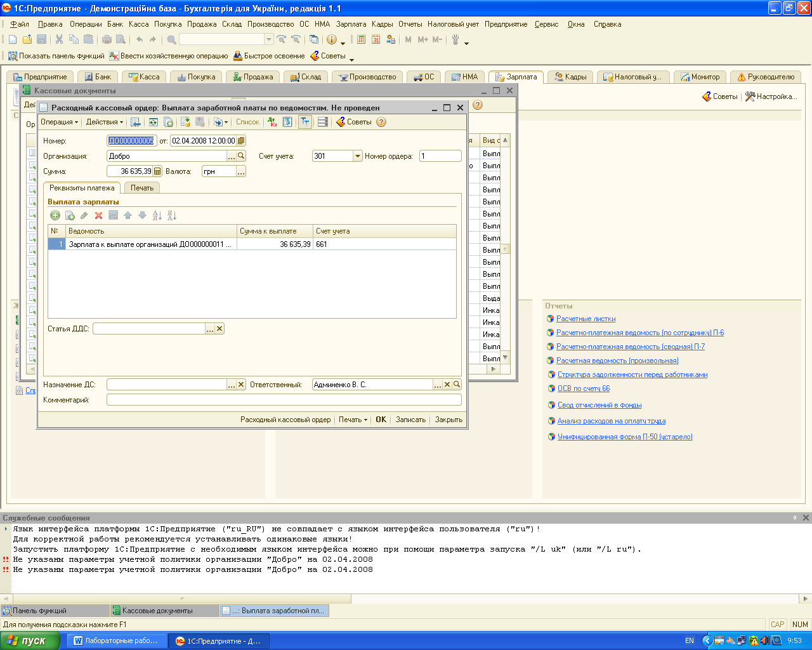The height and width of the screenshot is (650, 812).
Task: Click Показать панель функций button
Action: click(x=56, y=56)
